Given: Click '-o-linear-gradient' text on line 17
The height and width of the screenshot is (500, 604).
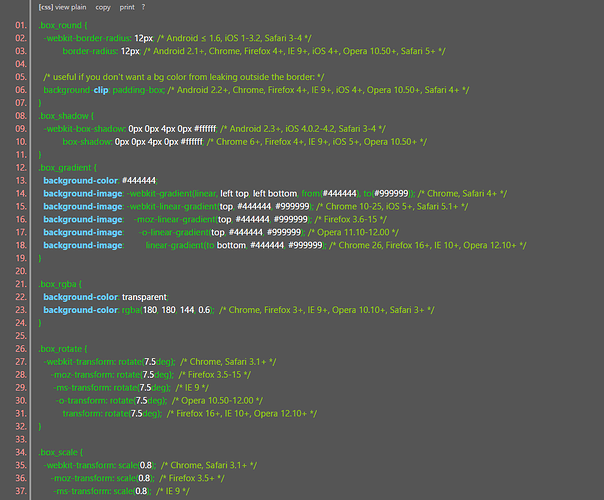Looking at the screenshot, I should [x=174, y=232].
